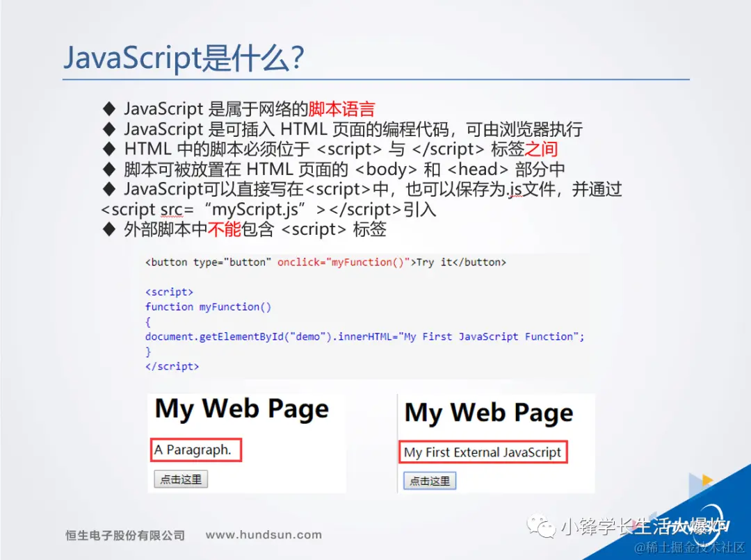
Task: Click the opening <script> code line
Action: click(x=169, y=292)
